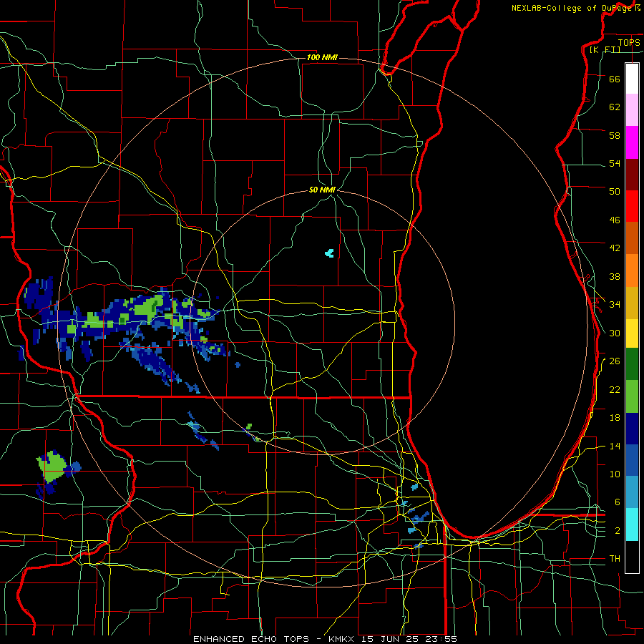
Task: Click the magenta legend swatch
Action: 632,142
